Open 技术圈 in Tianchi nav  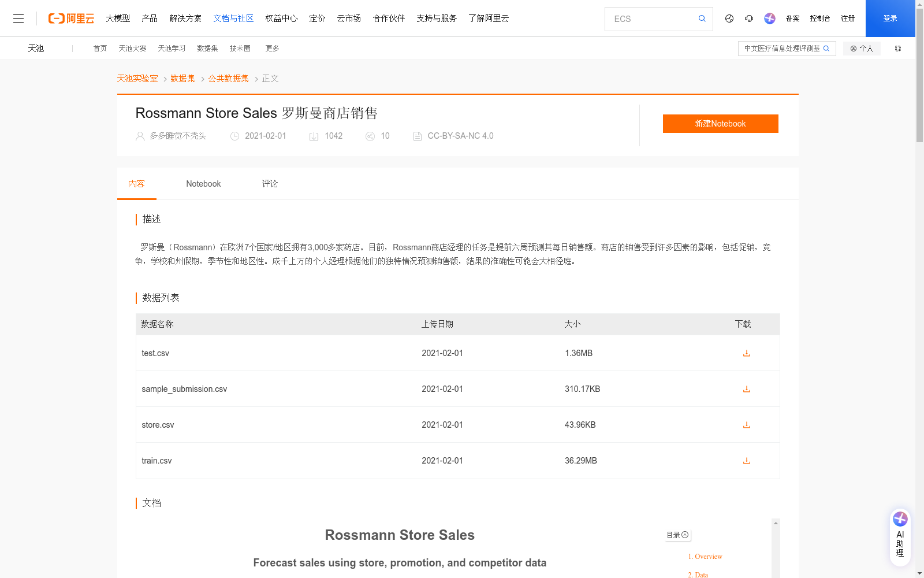point(240,49)
